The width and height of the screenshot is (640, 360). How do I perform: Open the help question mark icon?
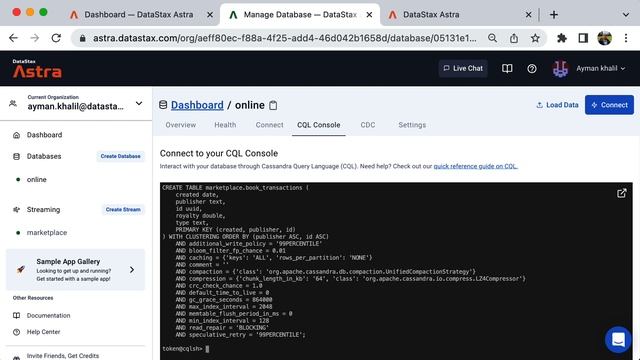coord(531,69)
